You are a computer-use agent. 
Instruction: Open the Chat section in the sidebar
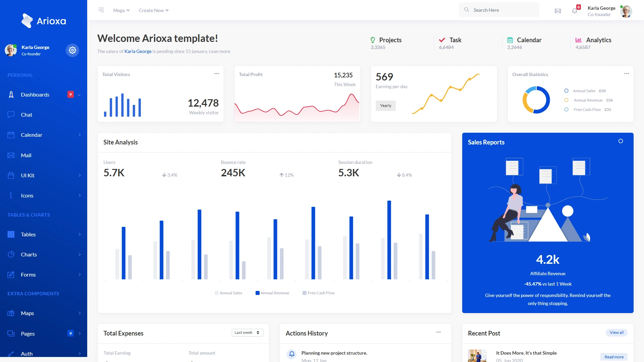(26, 115)
